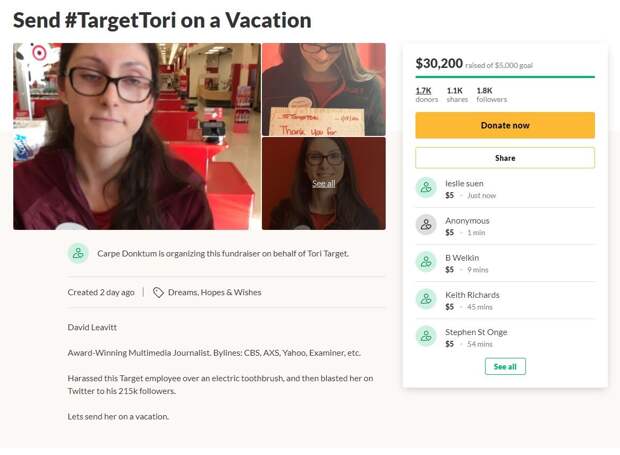View all donations via See all button
The width and height of the screenshot is (620, 455).
(x=505, y=366)
